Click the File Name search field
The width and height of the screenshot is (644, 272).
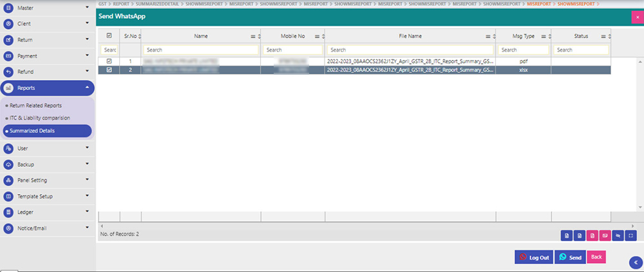(411, 50)
